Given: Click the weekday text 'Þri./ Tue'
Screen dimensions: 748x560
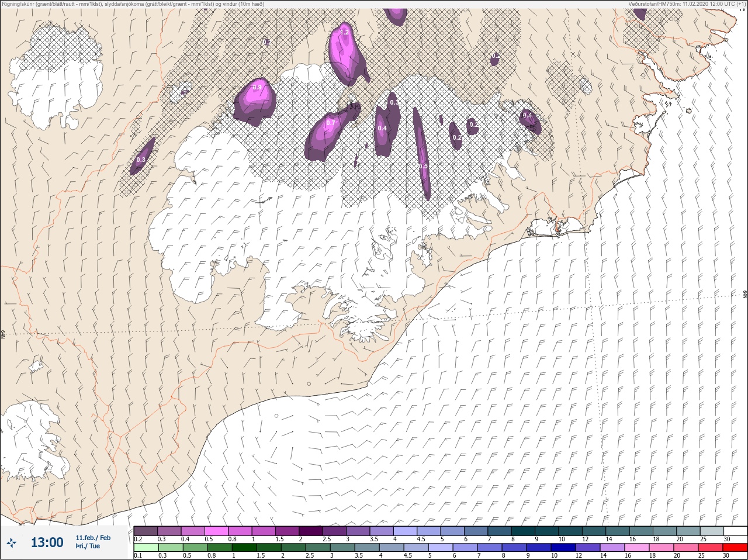Looking at the screenshot, I should click(88, 546).
